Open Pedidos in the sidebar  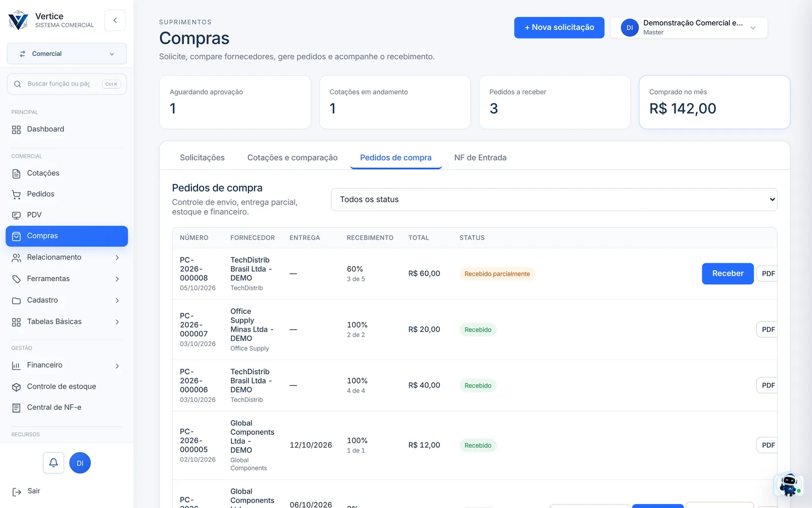pos(66,195)
